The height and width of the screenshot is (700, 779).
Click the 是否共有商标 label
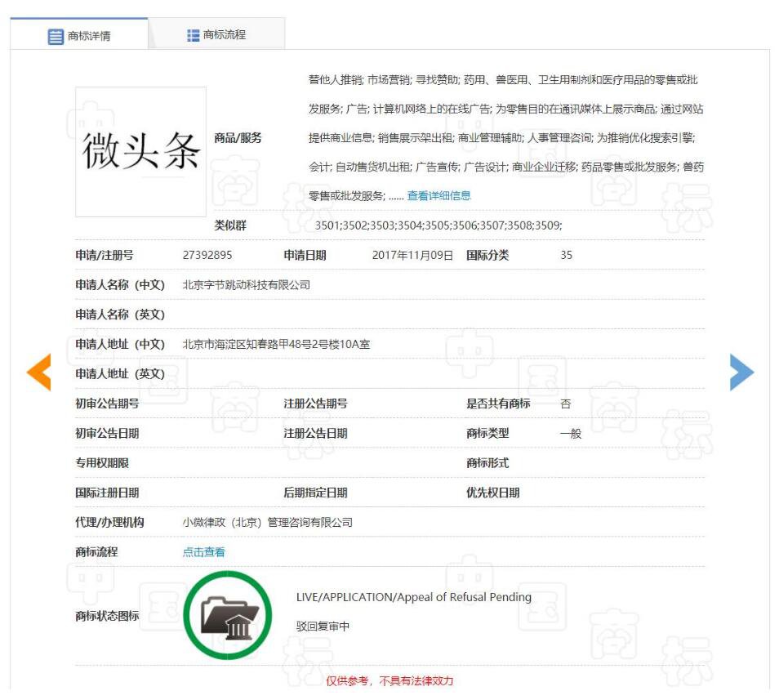[498, 404]
